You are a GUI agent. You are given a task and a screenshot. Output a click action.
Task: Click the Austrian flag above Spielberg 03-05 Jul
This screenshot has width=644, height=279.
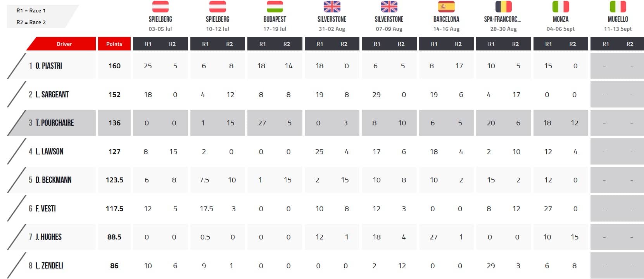tap(161, 7)
